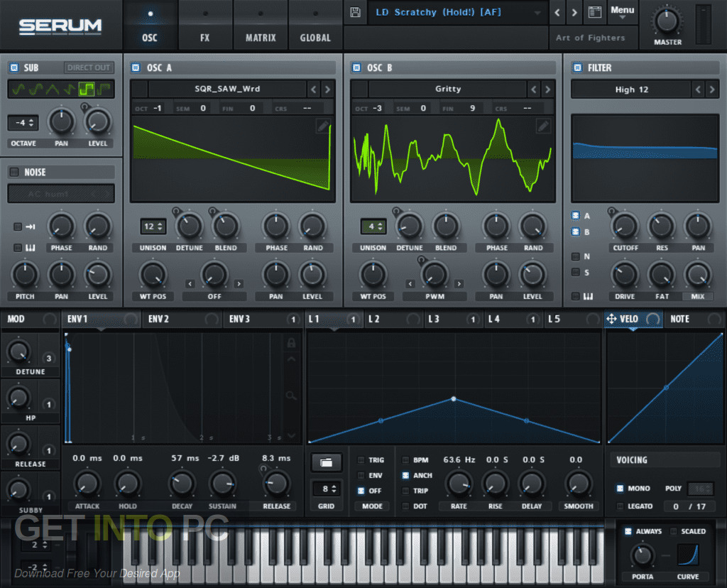The image size is (727, 588).
Task: Select the square sub waveform icon
Action: coord(86,89)
